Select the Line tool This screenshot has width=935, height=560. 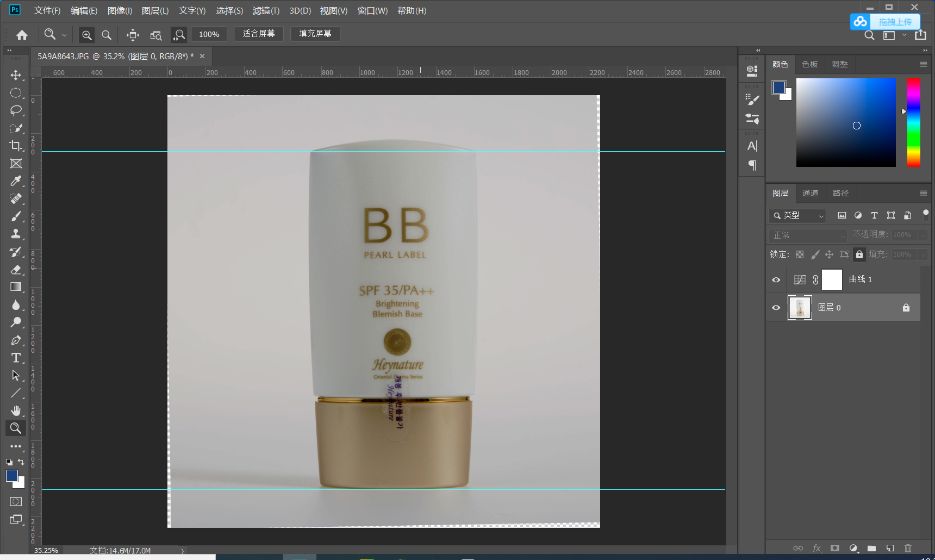(x=16, y=393)
